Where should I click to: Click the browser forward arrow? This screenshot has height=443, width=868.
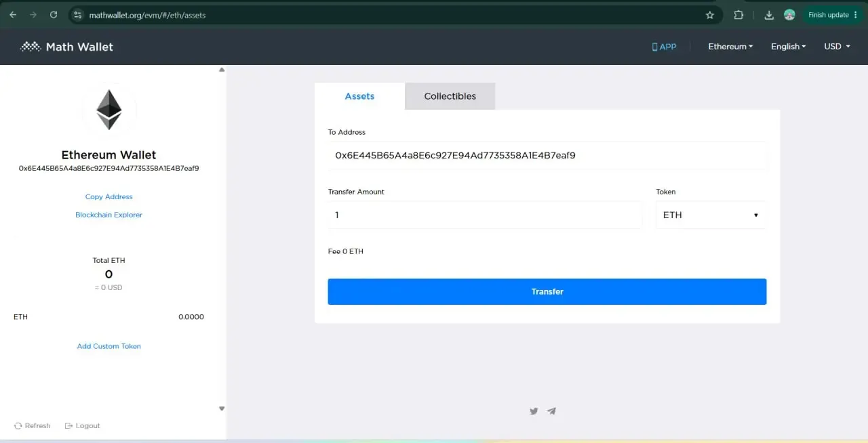click(33, 15)
